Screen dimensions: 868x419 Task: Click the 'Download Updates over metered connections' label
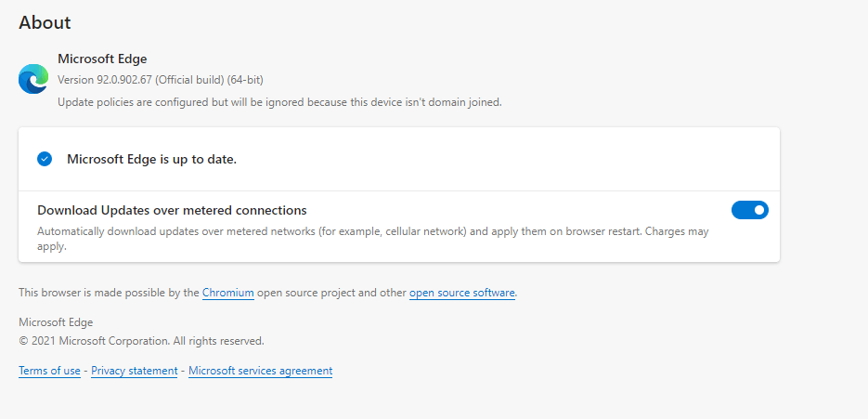[x=172, y=211]
